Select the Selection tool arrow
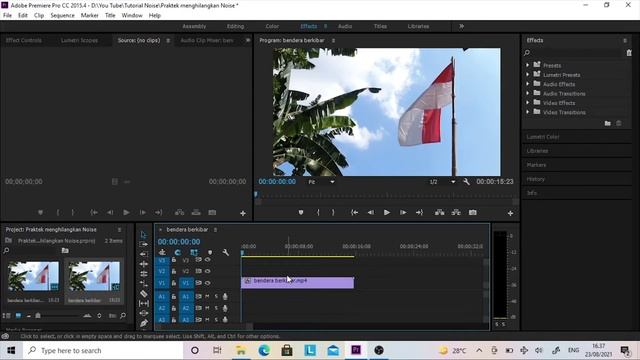Viewport: 640px width, 360px height. click(143, 234)
